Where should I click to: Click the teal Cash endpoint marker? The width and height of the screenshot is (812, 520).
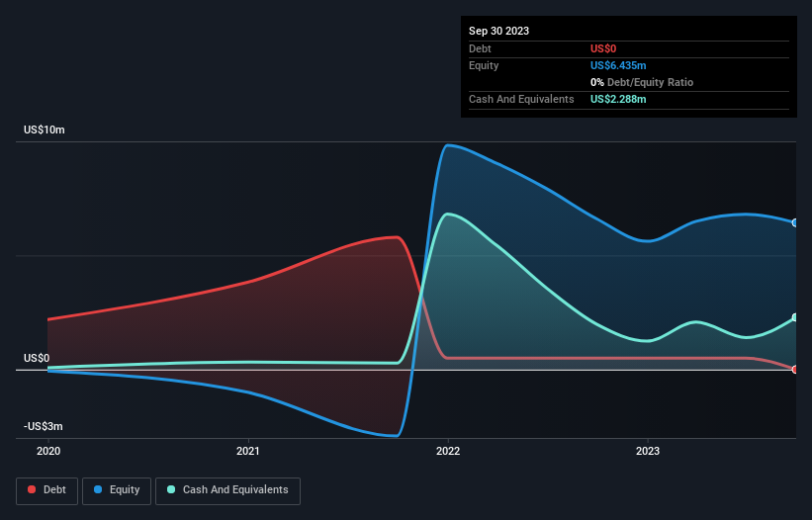(x=795, y=317)
